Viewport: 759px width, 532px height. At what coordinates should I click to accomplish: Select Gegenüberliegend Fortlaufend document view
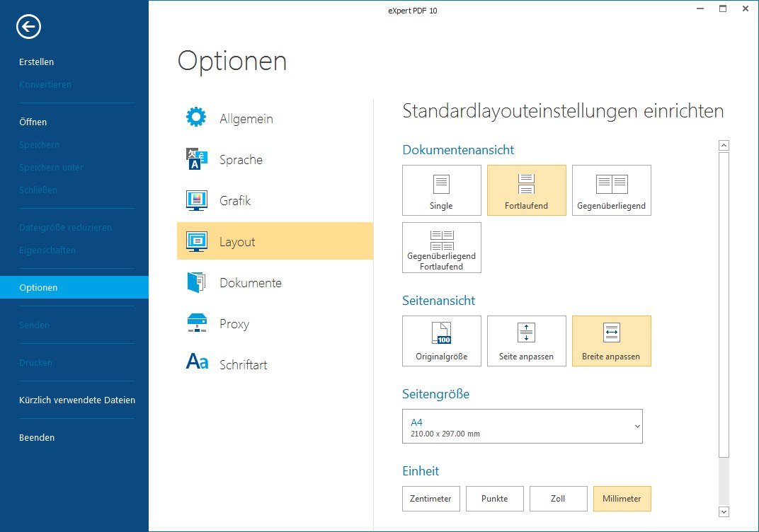(x=442, y=248)
